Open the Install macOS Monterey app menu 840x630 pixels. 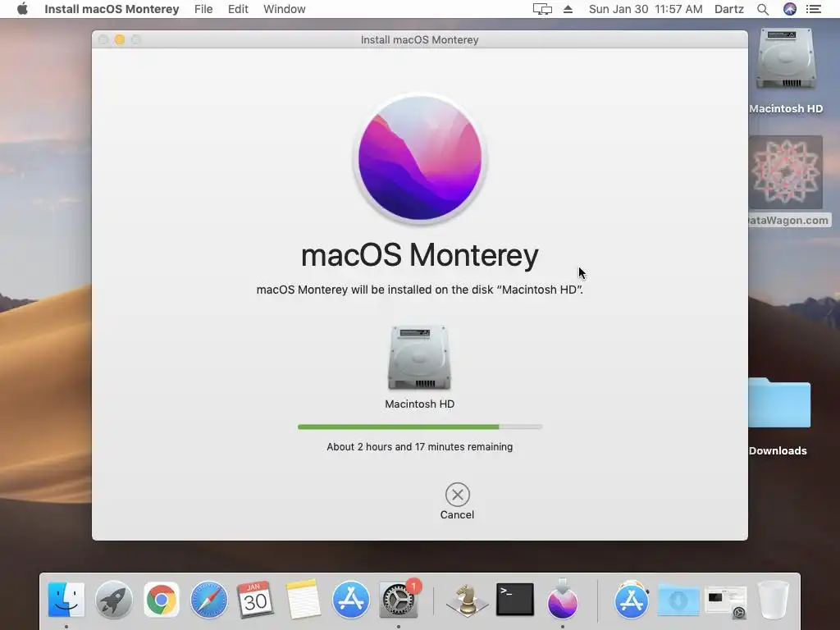(x=112, y=9)
